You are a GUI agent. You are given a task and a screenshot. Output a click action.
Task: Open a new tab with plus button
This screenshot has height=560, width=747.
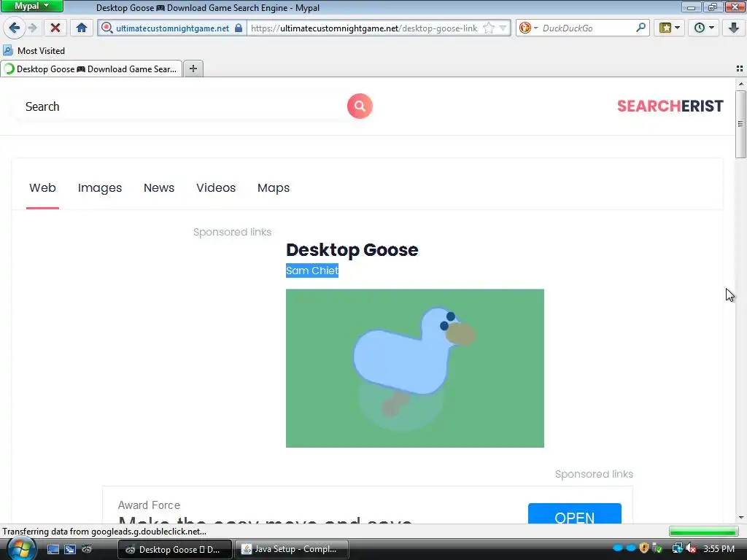coord(193,69)
